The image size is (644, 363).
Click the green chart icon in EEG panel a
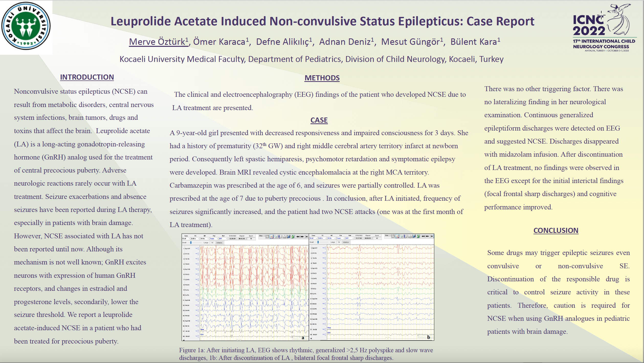click(293, 237)
